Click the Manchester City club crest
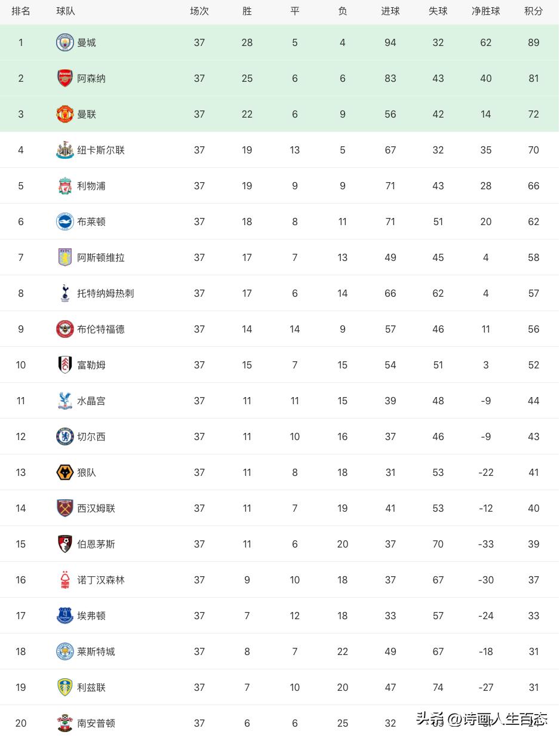 (64, 42)
